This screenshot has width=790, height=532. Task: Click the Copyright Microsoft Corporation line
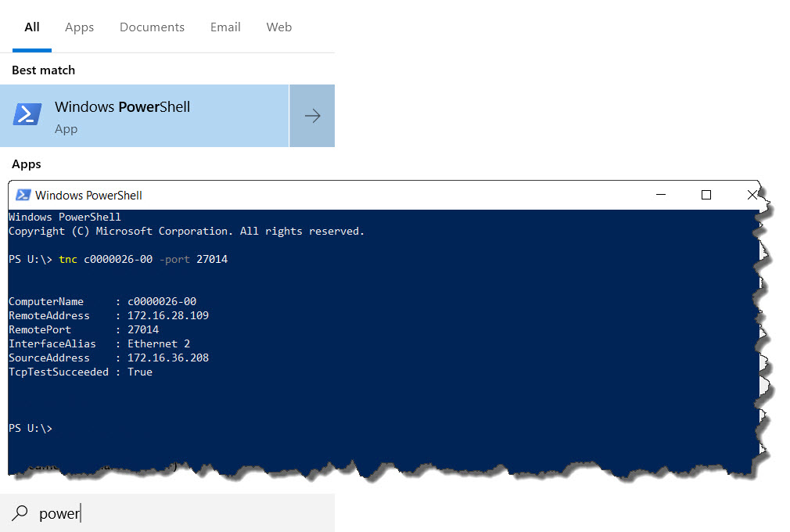[186, 232]
